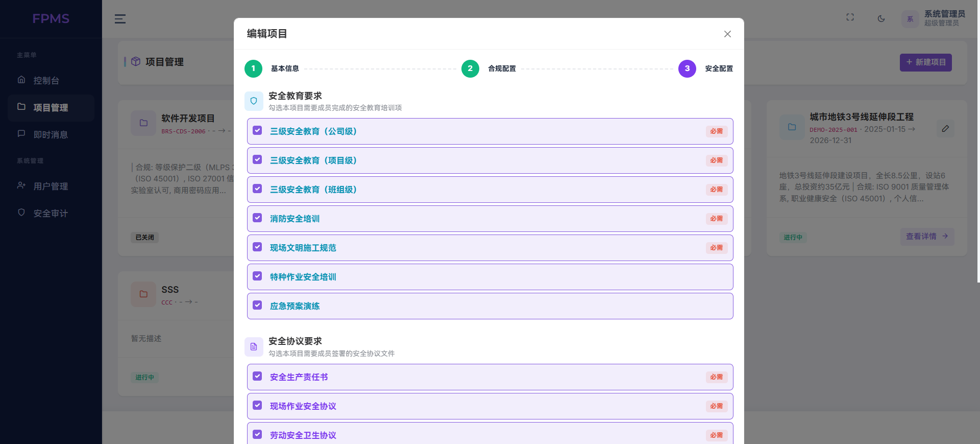Collapse the sidebar with hamburger icon

point(120,19)
